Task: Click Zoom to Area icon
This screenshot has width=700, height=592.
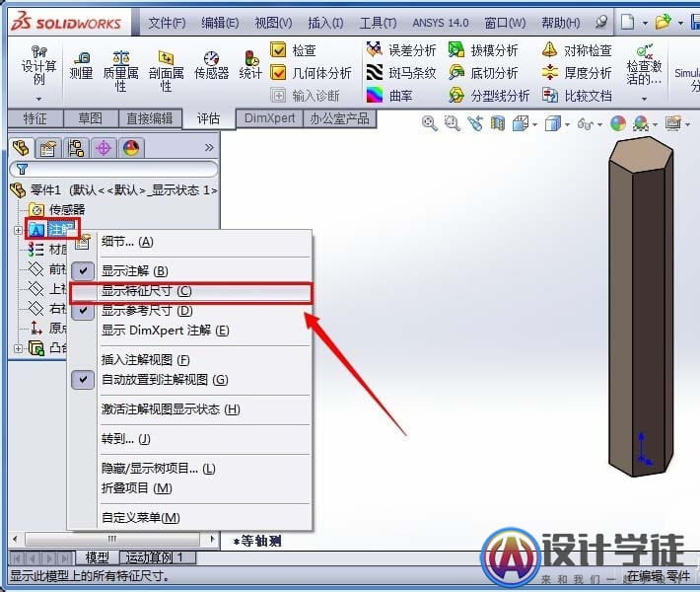Action: 453,123
